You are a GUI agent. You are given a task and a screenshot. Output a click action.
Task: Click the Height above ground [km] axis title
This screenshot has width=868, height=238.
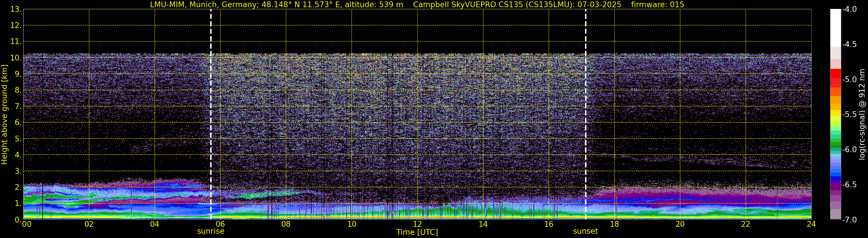pos(4,115)
